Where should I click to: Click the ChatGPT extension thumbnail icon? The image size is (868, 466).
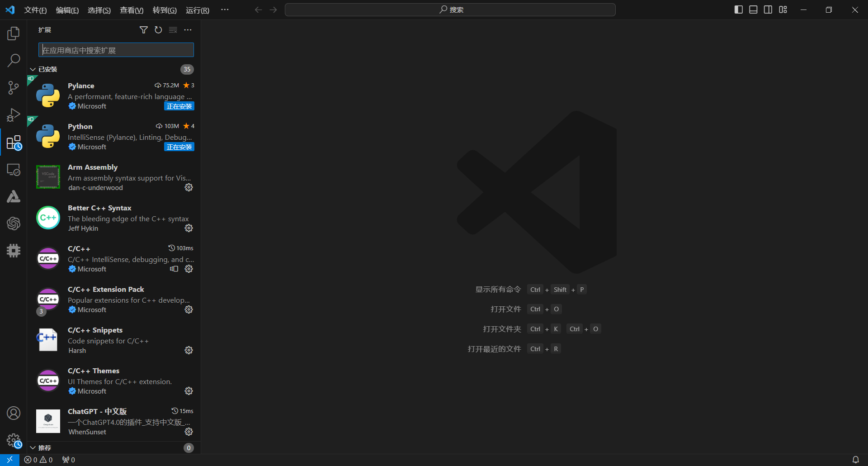pos(48,421)
